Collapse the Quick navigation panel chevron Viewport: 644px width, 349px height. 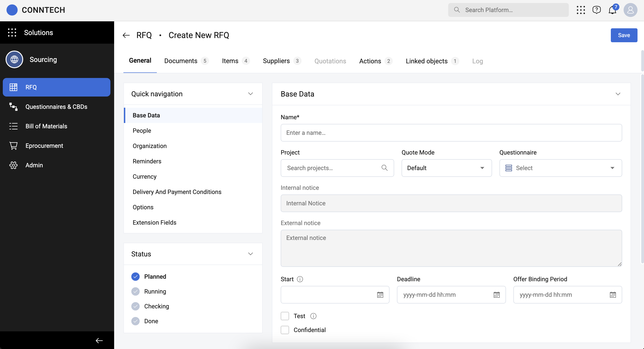250,94
